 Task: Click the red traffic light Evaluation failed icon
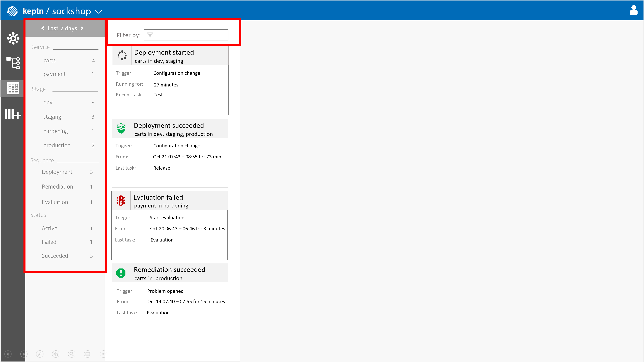(x=121, y=201)
